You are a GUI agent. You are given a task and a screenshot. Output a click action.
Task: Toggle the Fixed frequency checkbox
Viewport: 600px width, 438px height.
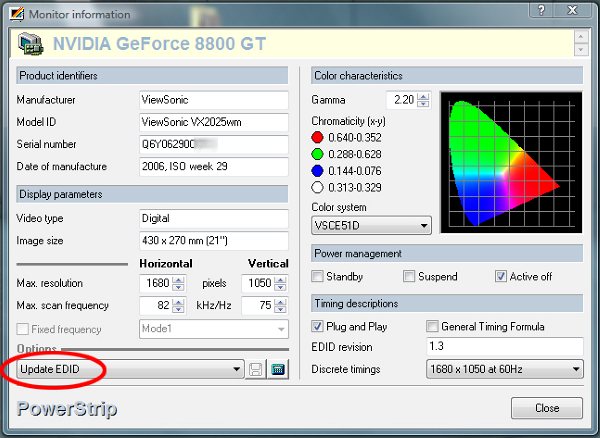click(23, 329)
